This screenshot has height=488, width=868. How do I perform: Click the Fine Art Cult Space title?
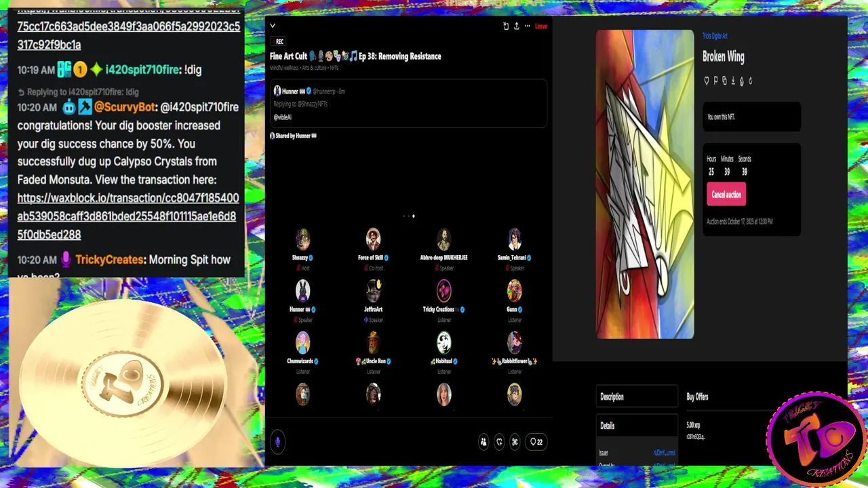point(355,56)
